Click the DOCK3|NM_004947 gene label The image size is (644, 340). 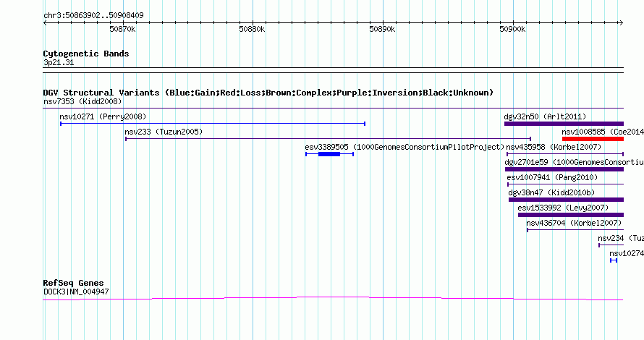[76, 292]
